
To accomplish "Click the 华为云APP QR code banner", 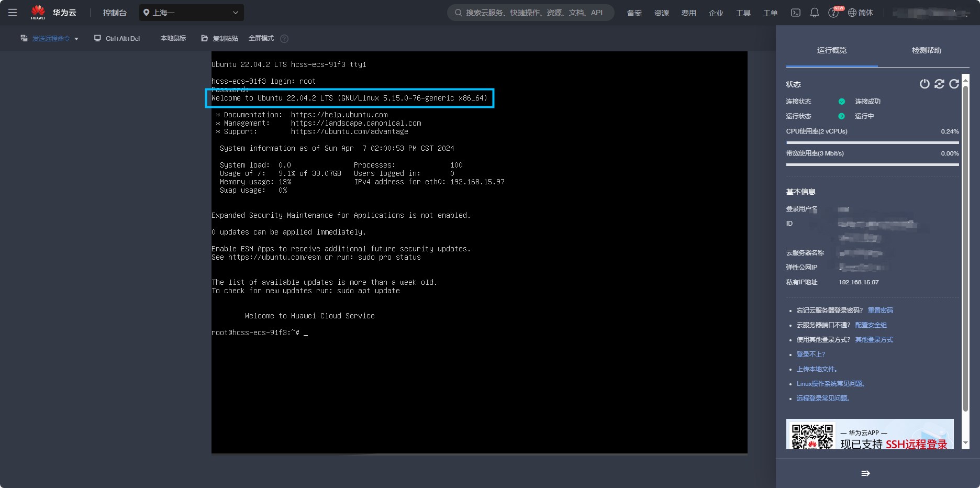I will [870, 434].
